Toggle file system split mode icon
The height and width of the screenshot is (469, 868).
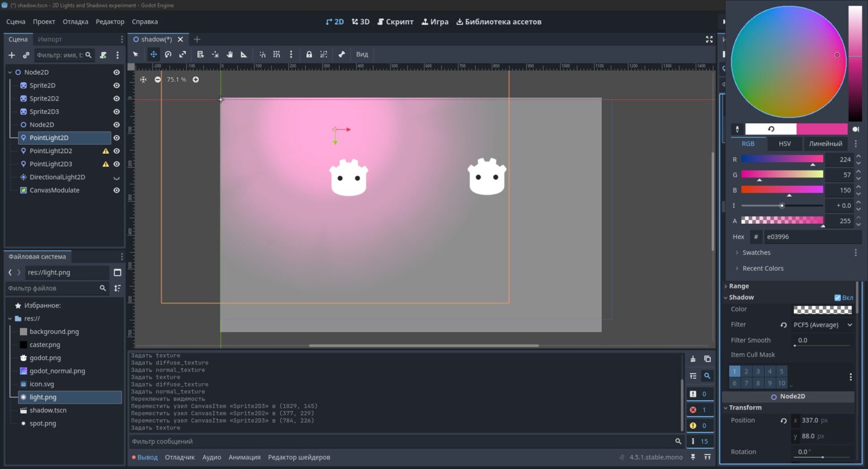(x=118, y=272)
